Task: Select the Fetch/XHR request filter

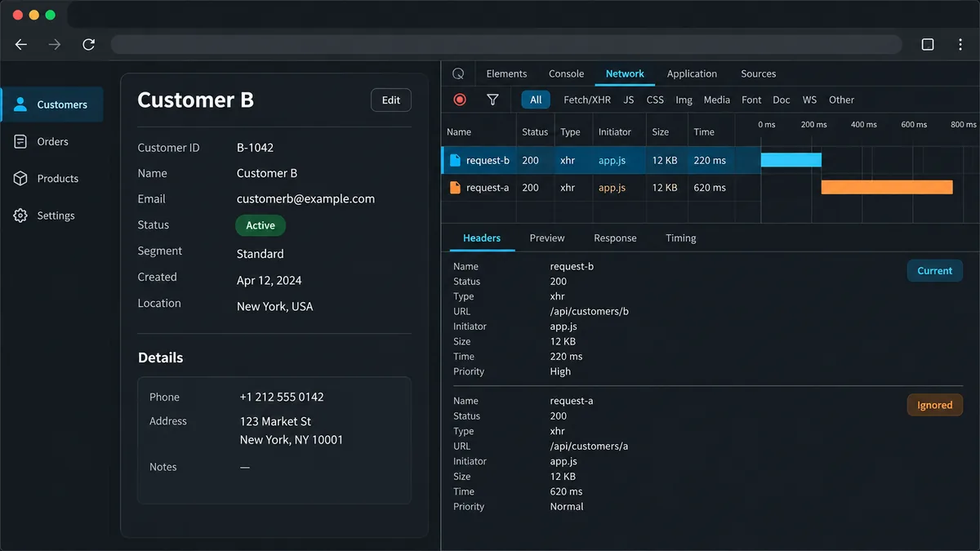Action: pyautogui.click(x=587, y=100)
